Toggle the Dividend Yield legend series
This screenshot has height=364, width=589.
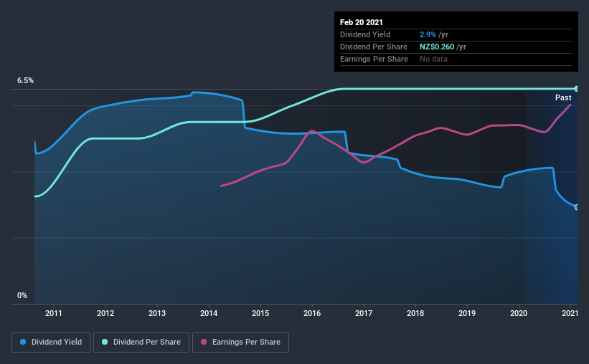tap(51, 343)
